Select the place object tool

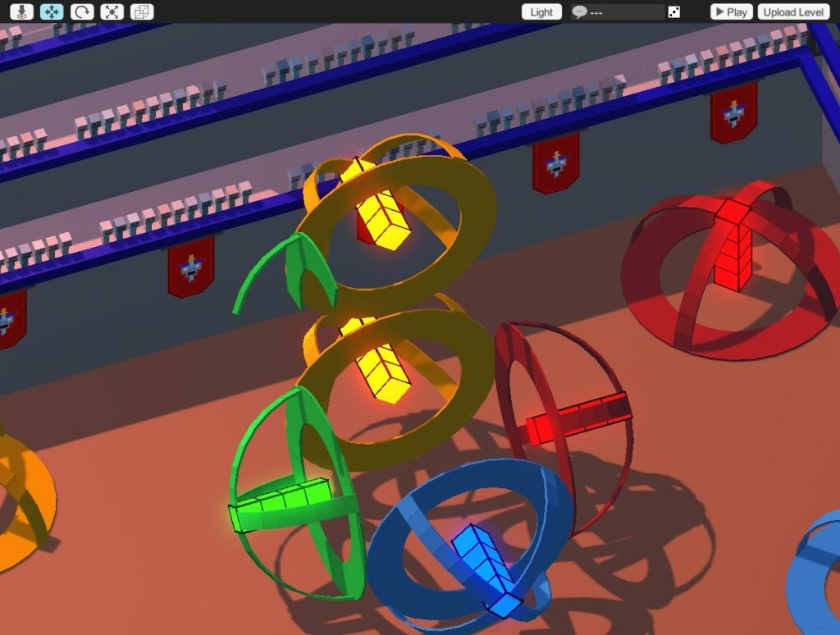[x=21, y=11]
